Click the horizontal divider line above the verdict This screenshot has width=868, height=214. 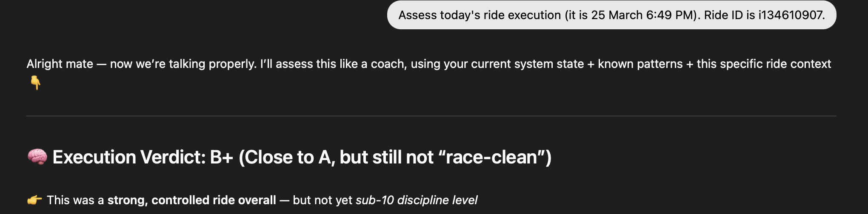coord(431,116)
